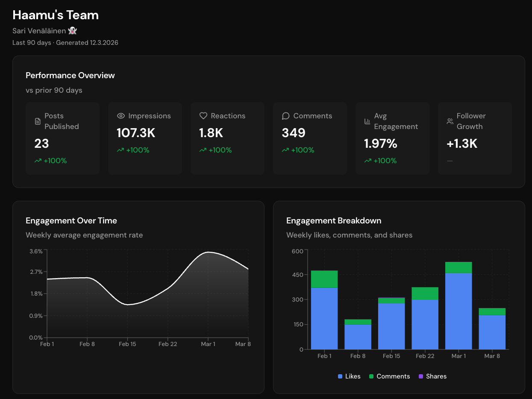Viewport: 532px width, 399px height.
Task: Select the Reactions metric card
Action: pyautogui.click(x=227, y=138)
